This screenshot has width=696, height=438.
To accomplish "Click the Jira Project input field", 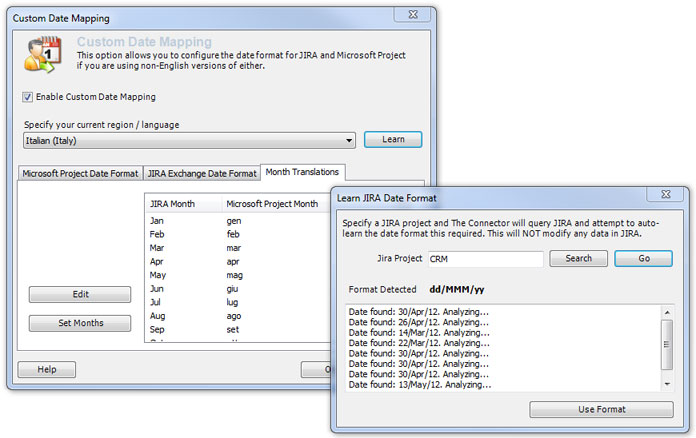I will (x=486, y=259).
